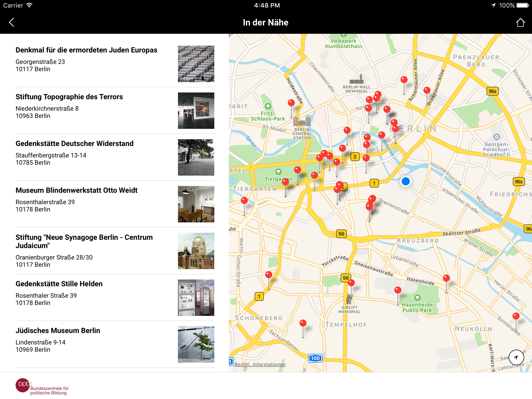Select red pin beside Martin-Luther-Straße label
The width and height of the screenshot is (532, 399).
[x=269, y=275]
